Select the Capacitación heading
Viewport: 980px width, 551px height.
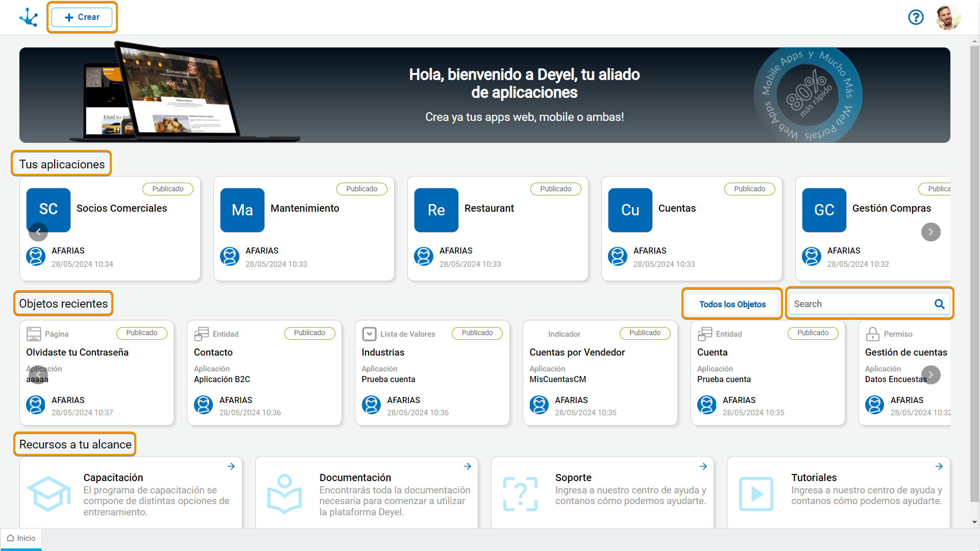[113, 478]
